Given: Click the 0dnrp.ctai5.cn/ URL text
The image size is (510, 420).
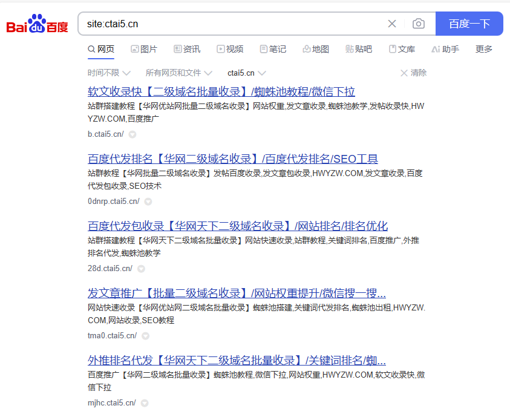Looking at the screenshot, I should point(114,202).
